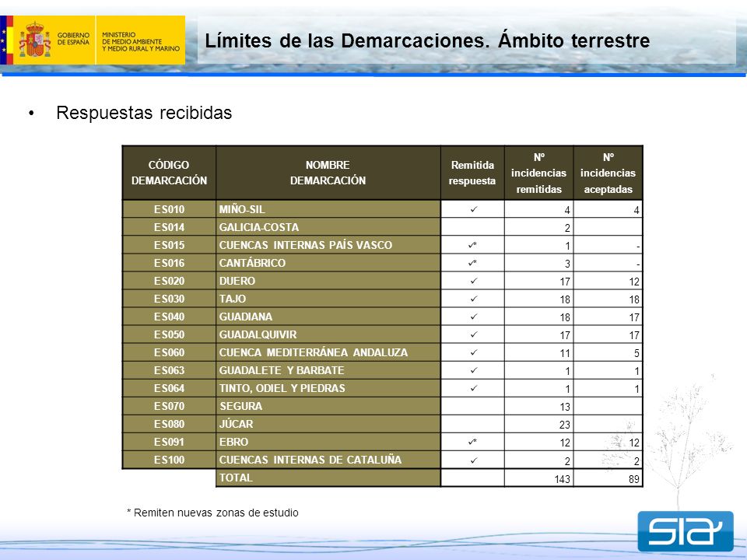Click the CANTÁBRICO name cell

328,263
